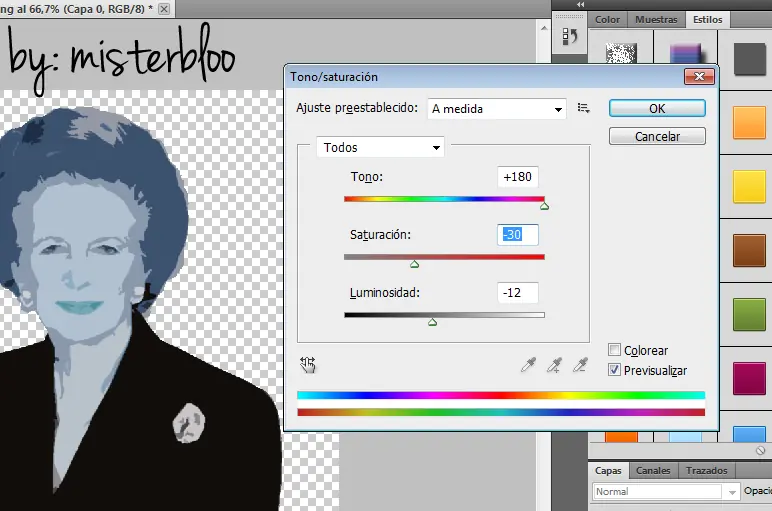The width and height of the screenshot is (772, 511).
Task: Click the Luminosidad value field
Action: point(517,292)
